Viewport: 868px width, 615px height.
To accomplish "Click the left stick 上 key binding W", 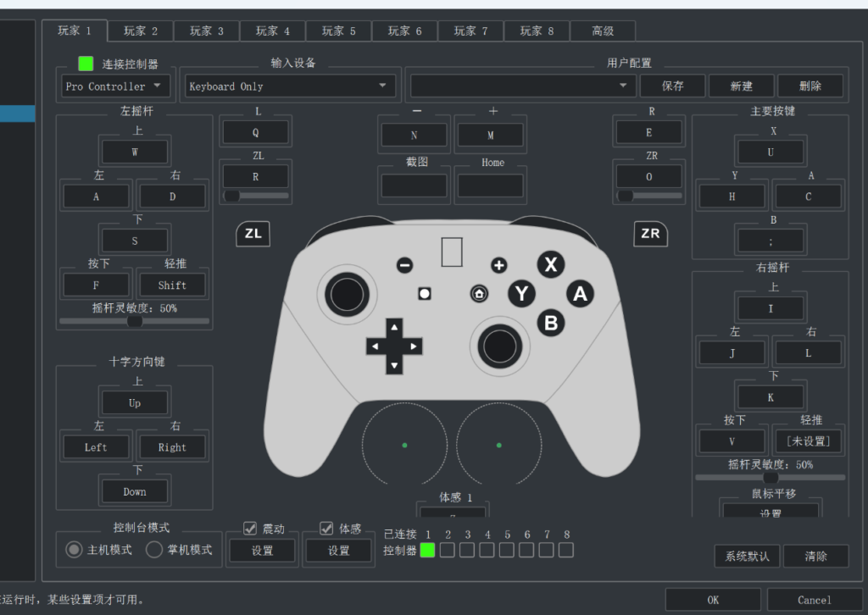I will [135, 152].
